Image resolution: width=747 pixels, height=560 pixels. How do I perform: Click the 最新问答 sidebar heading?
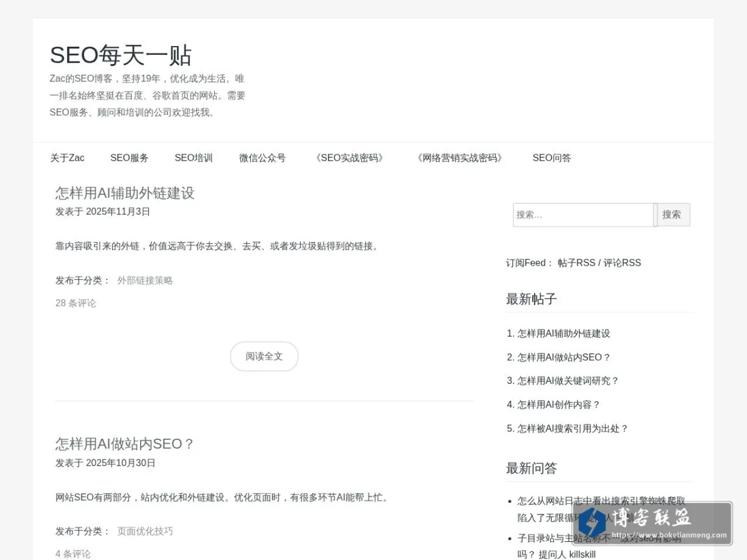click(x=531, y=469)
